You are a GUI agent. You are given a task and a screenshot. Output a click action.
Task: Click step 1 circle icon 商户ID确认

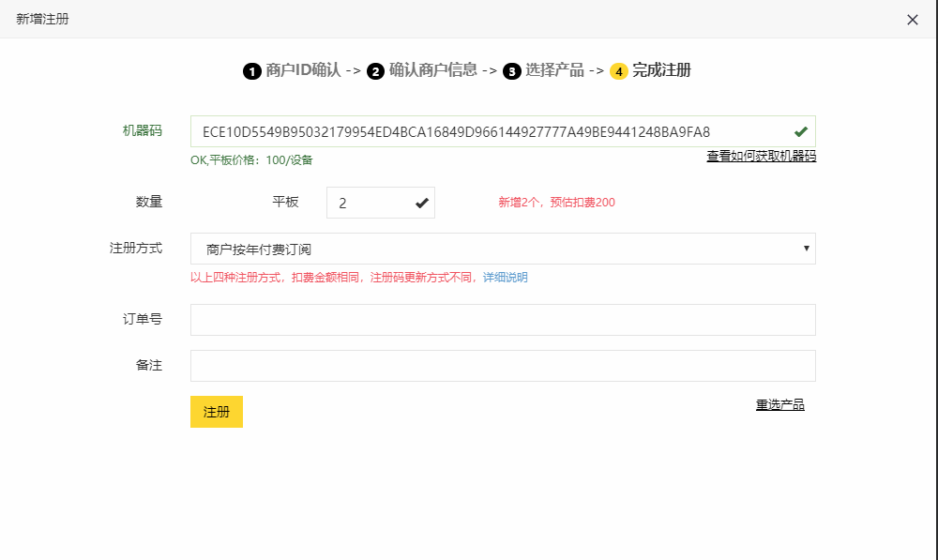click(251, 72)
